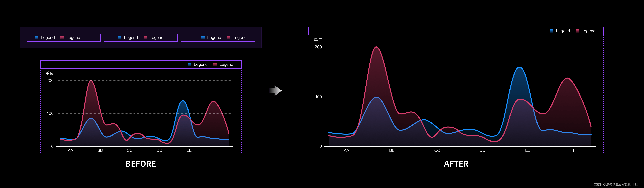
Task: Click red 'Legend' label in BEFORE chart
Action: pos(226,64)
